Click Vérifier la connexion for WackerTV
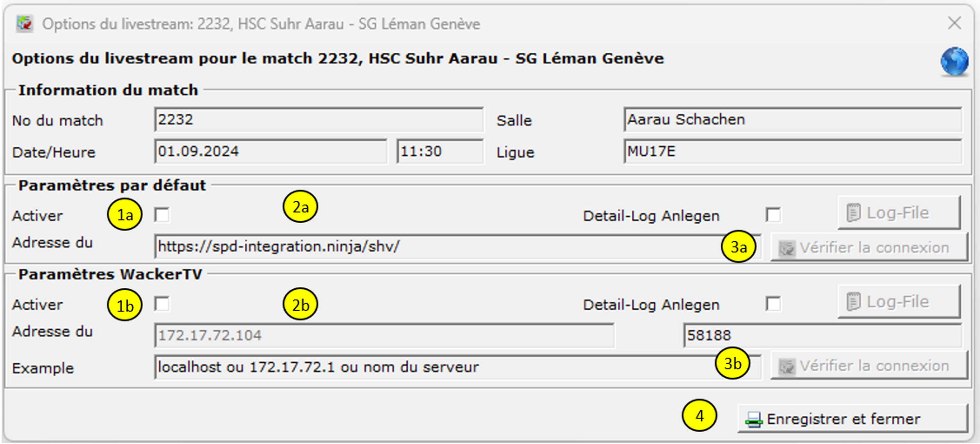Image resolution: width=980 pixels, height=444 pixels. [869, 366]
